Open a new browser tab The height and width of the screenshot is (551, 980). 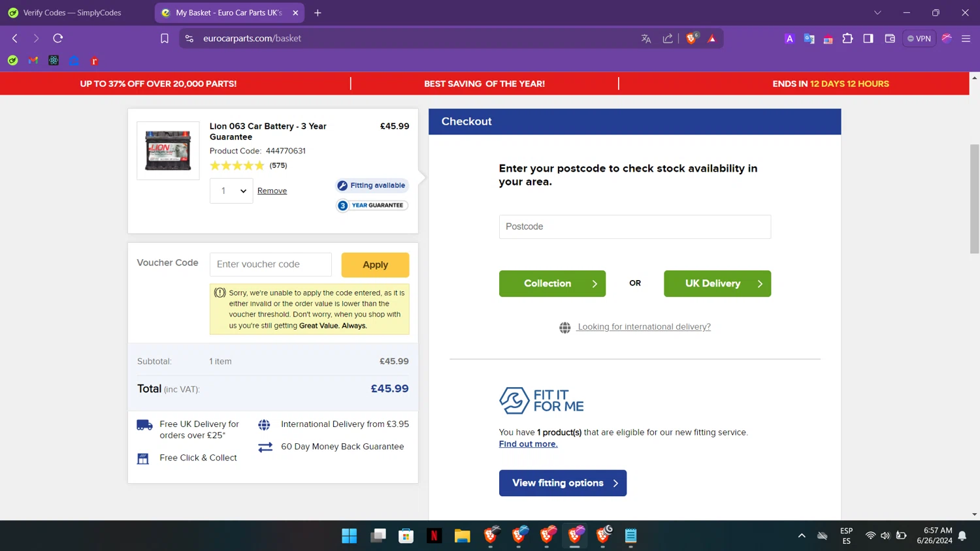pyautogui.click(x=318, y=12)
